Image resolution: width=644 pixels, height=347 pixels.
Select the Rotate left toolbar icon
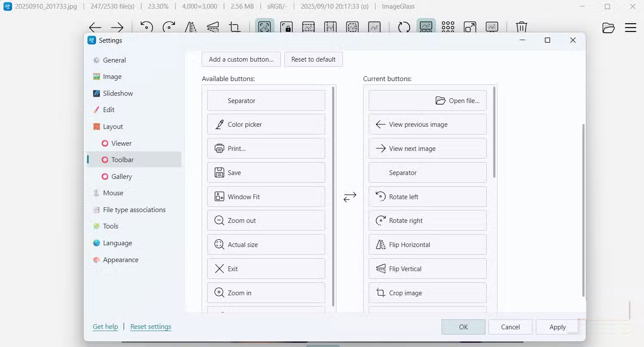(147, 27)
